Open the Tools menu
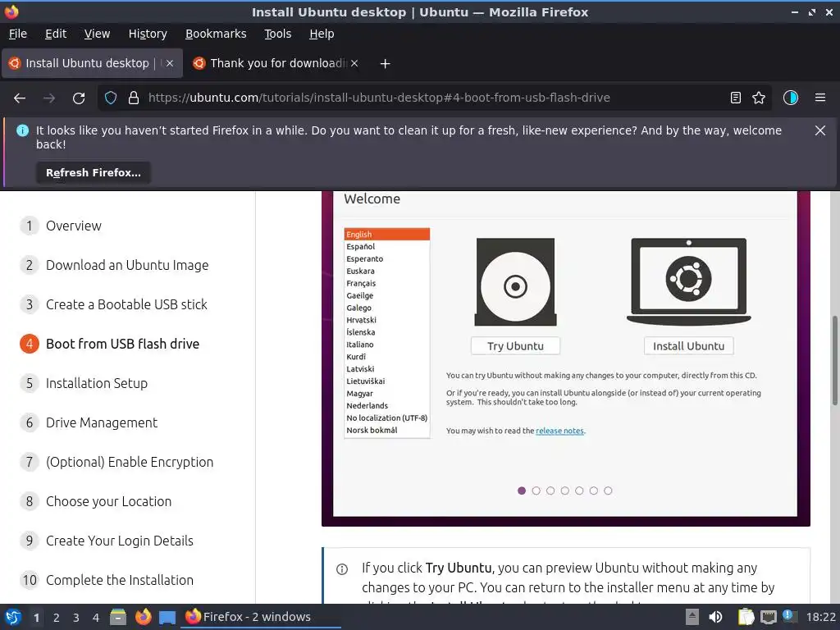The height and width of the screenshot is (630, 840). (x=277, y=34)
